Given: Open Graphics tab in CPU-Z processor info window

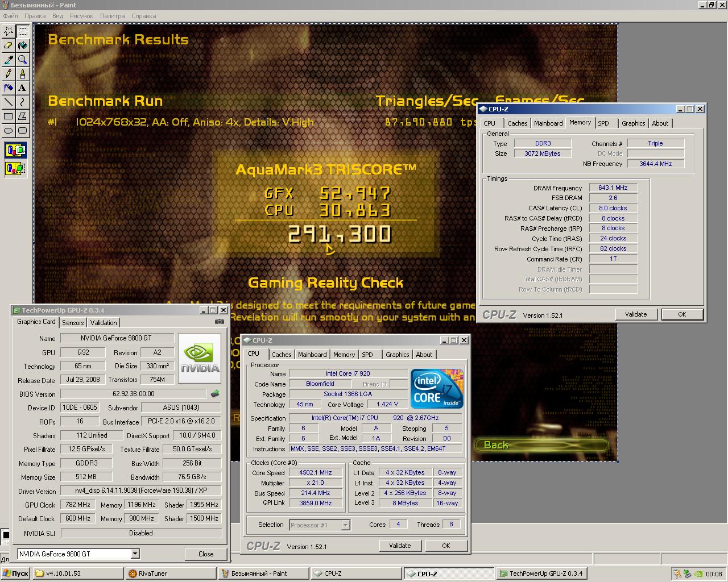Looking at the screenshot, I should tap(398, 355).
